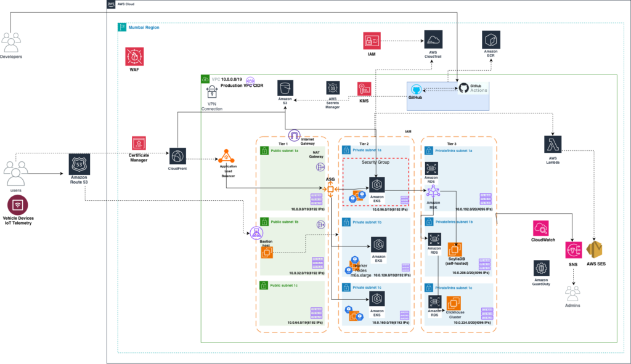Screen dimensions: 631x364
Task: Click the VPN Connection padlock icon
Action: point(212,92)
